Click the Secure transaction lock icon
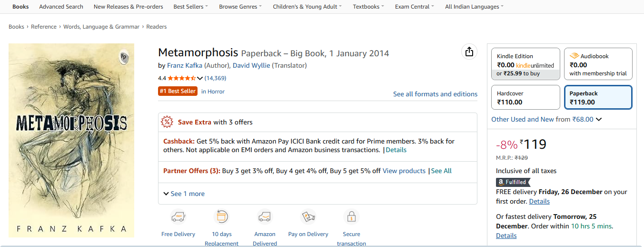Screen dimensions: 644x247 click(351, 217)
